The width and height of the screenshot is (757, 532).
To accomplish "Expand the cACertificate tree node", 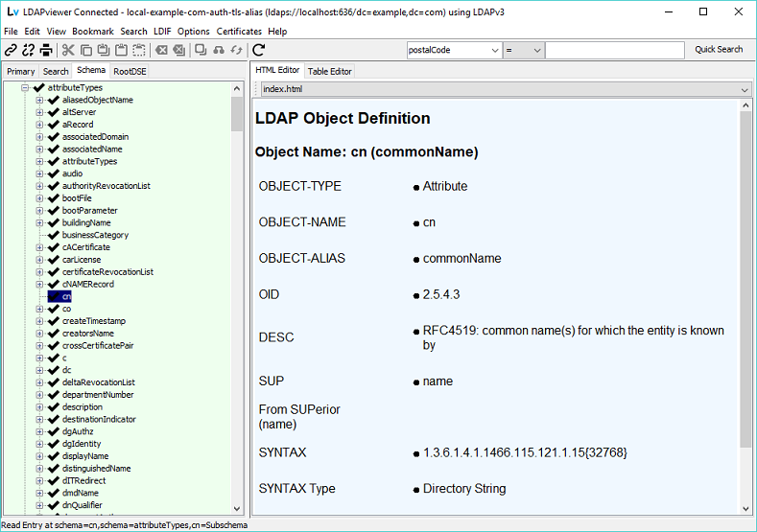I will tap(39, 247).
